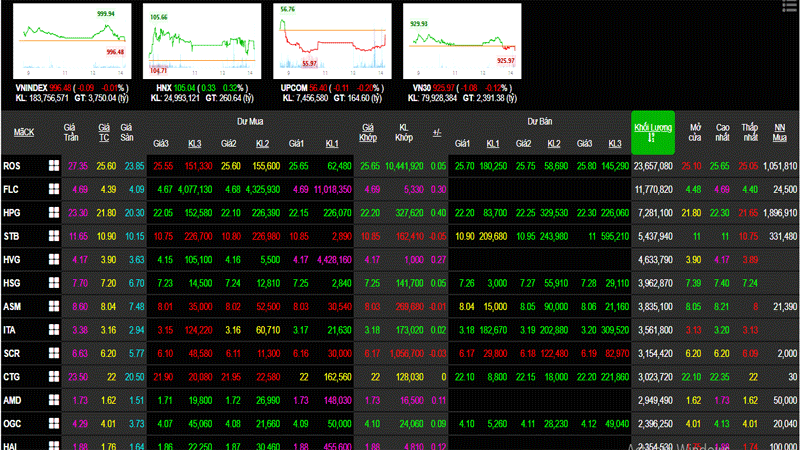
Task: Select the ASM stock symbol
Action: click(12, 307)
